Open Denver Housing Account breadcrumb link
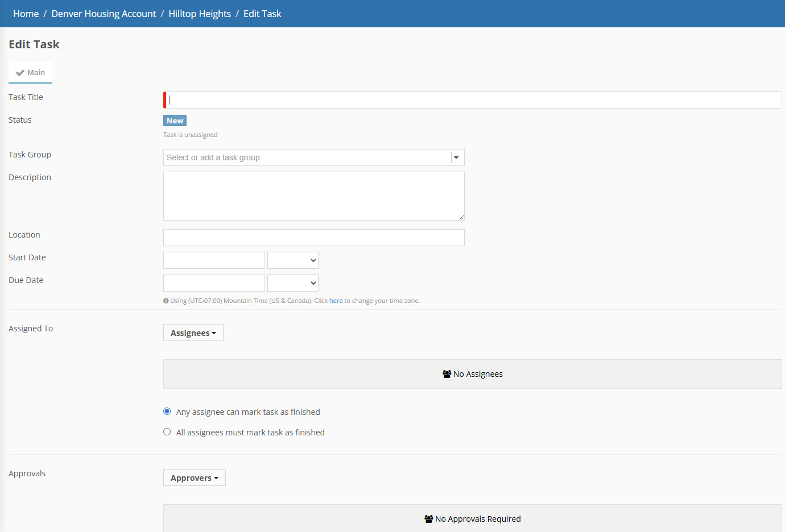 tap(104, 14)
